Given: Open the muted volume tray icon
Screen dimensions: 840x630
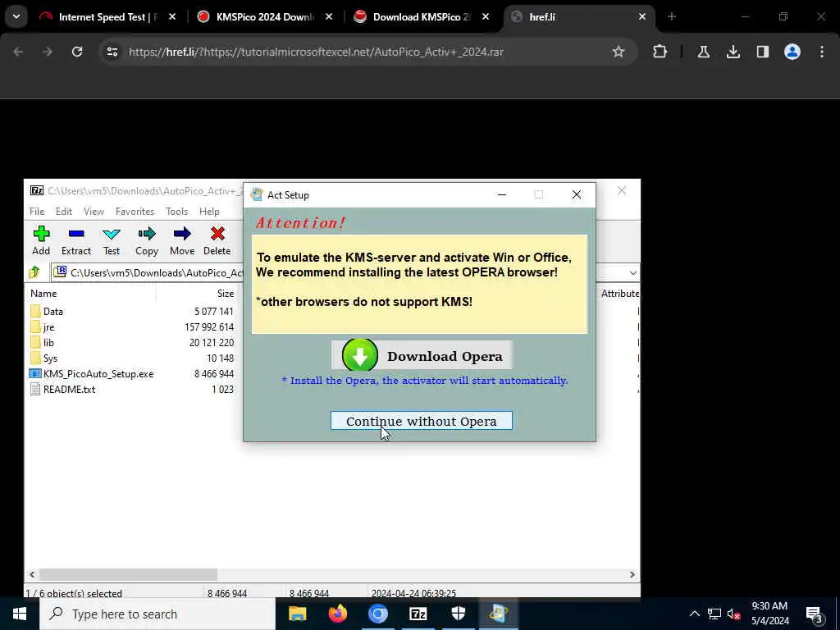Looking at the screenshot, I should coord(734,614).
